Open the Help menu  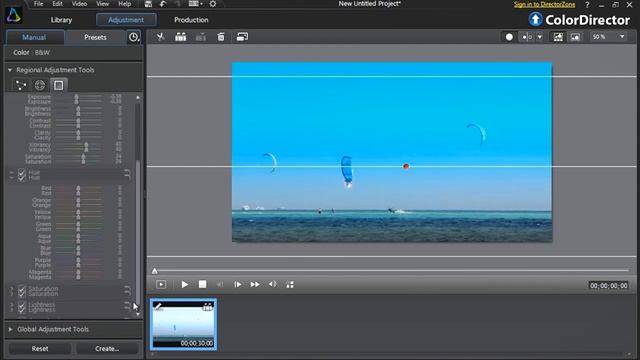pos(124,4)
